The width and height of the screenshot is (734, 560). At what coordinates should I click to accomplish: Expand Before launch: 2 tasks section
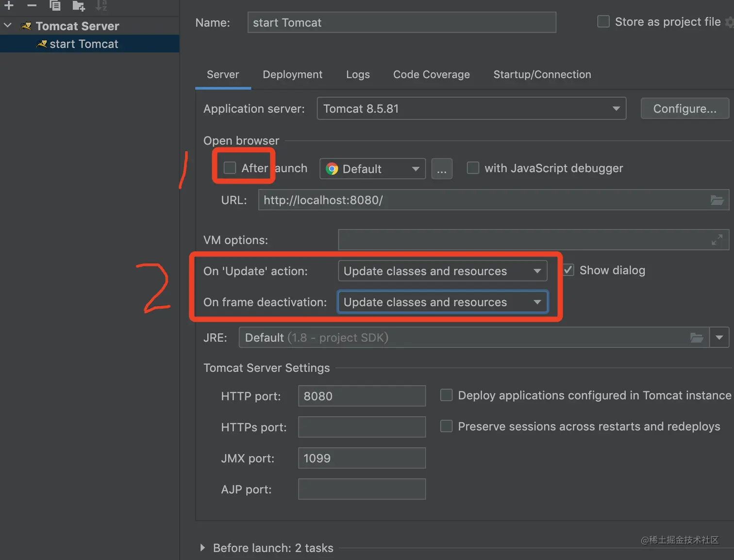tap(202, 548)
